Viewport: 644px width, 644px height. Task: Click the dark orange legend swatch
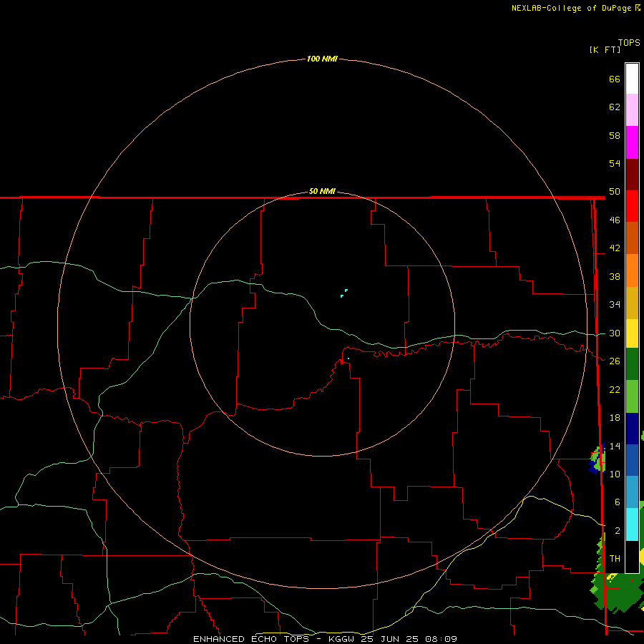[x=632, y=238]
